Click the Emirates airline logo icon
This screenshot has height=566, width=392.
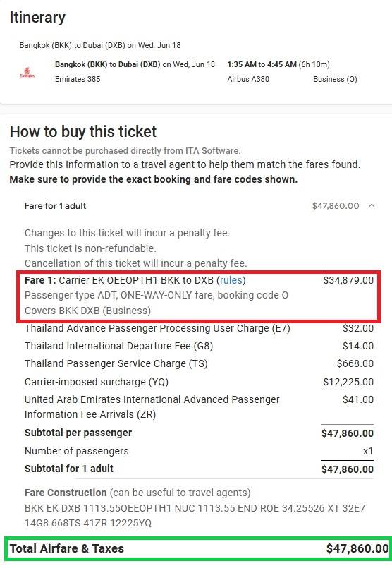click(27, 72)
